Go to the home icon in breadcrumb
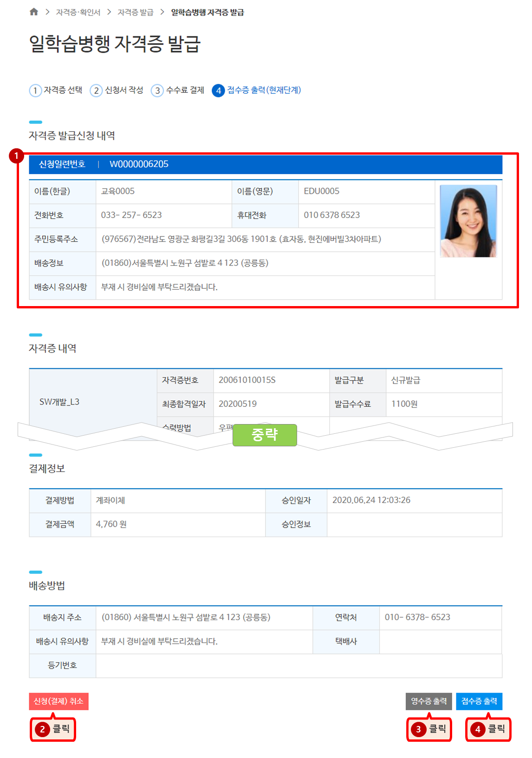Image resolution: width=532 pixels, height=758 pixels. (x=34, y=12)
